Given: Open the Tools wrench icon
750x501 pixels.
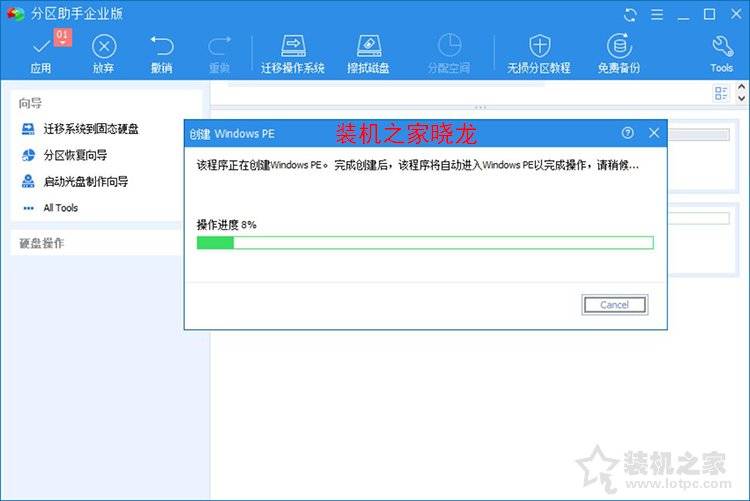Looking at the screenshot, I should pyautogui.click(x=721, y=47).
